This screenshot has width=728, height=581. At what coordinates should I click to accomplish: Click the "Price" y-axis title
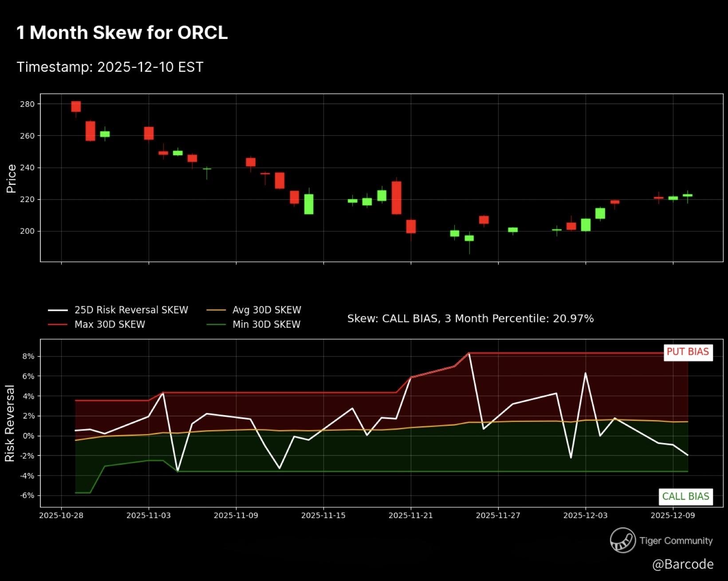(11, 179)
